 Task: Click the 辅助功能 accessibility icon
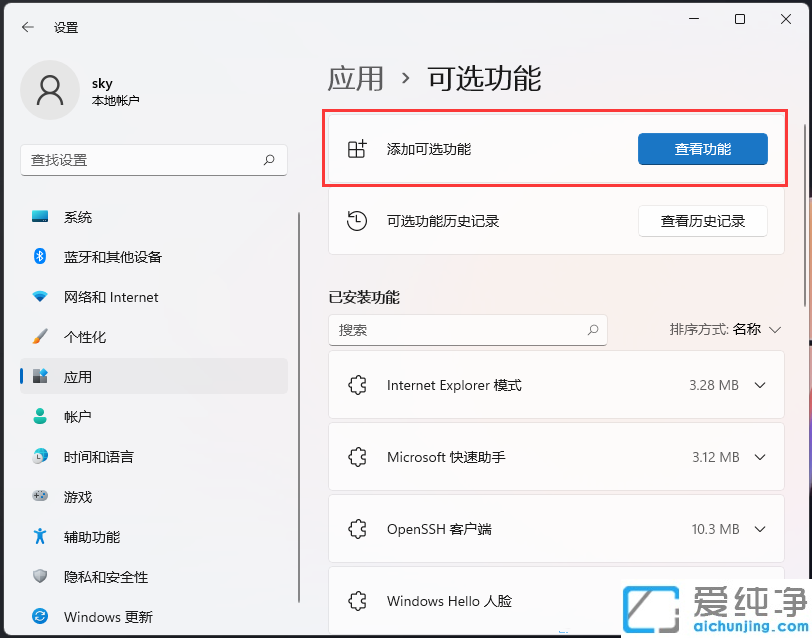click(38, 537)
